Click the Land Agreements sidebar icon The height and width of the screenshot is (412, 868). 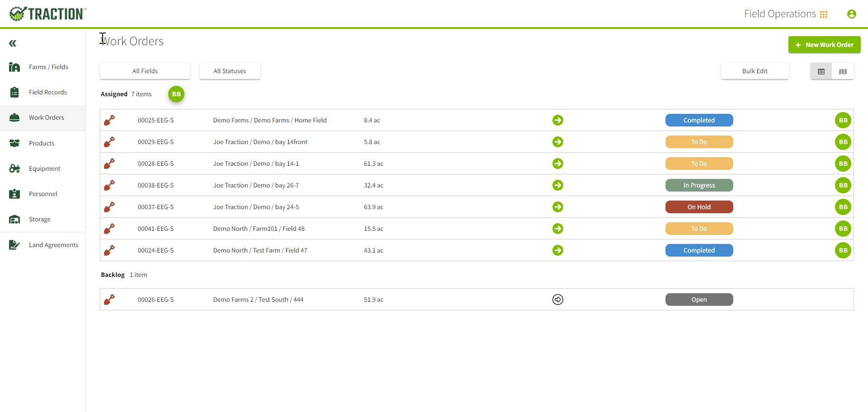coord(14,245)
